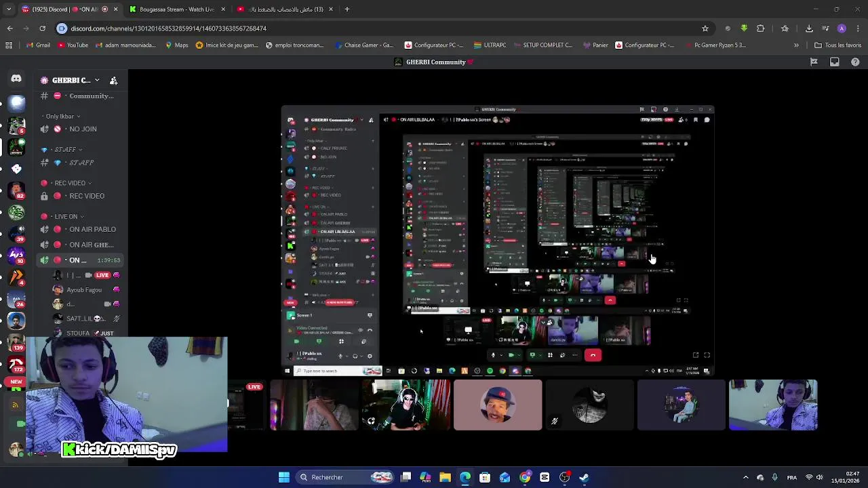Show more bookmarks chevron
The width and height of the screenshot is (868, 488).
click(x=796, y=45)
